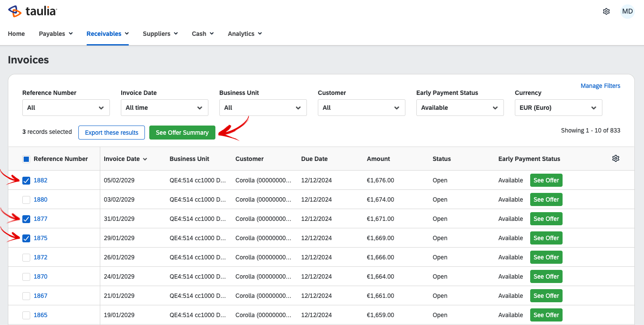Click amount €1,659.00 cell

click(380, 315)
